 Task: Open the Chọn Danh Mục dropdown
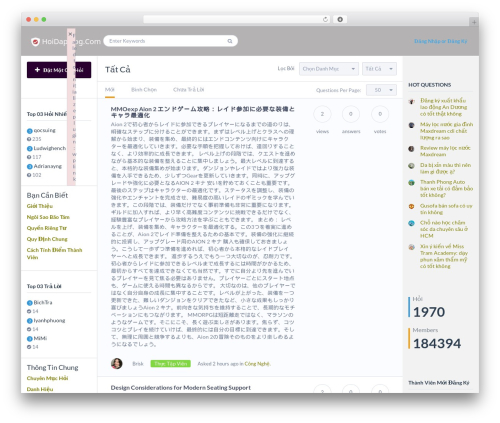[329, 69]
